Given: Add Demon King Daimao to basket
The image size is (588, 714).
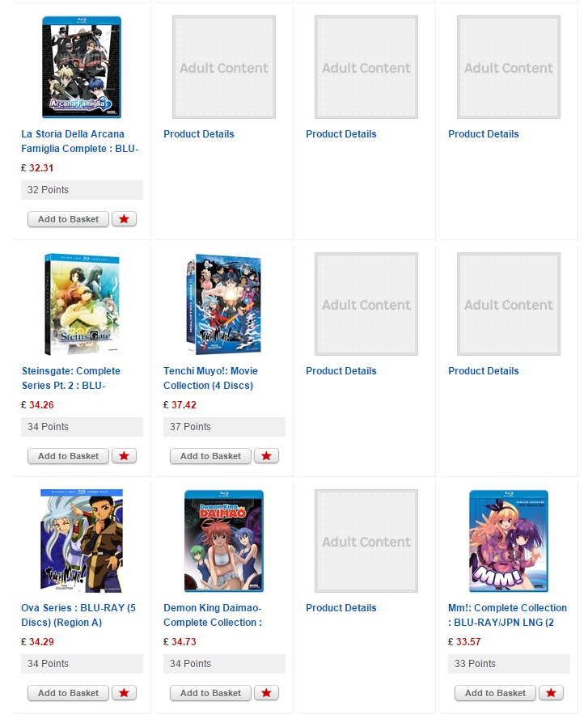Looking at the screenshot, I should 210,693.
